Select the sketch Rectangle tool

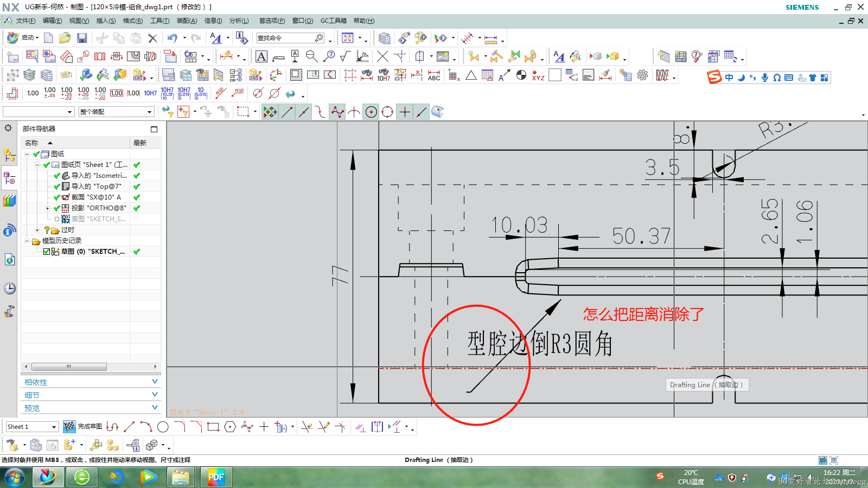(213, 427)
